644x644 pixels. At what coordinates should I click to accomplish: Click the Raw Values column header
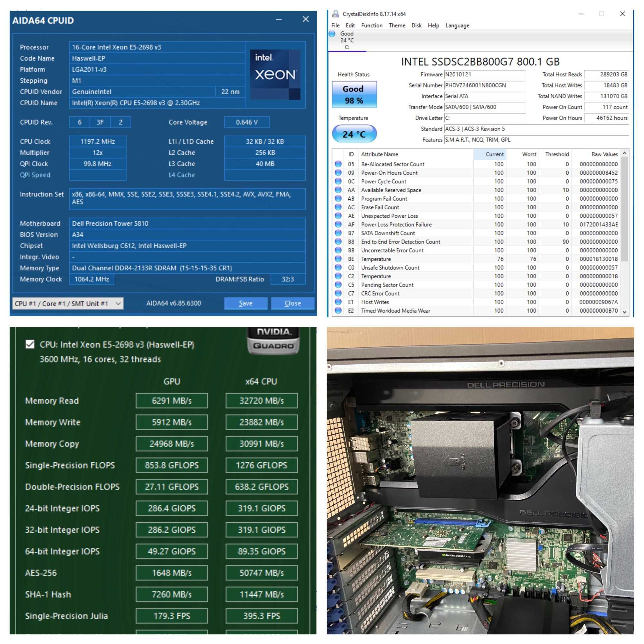596,154
